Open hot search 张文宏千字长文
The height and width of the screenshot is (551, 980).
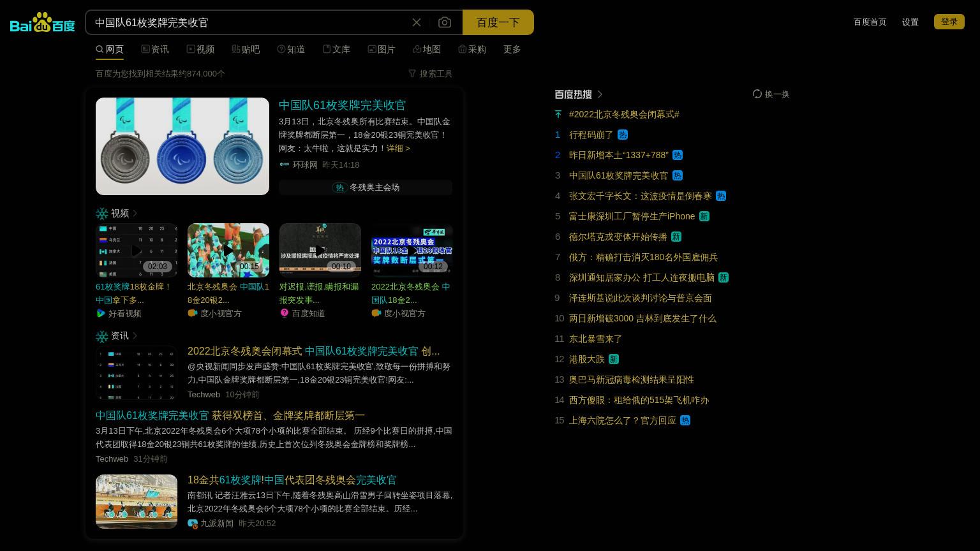[x=641, y=196]
